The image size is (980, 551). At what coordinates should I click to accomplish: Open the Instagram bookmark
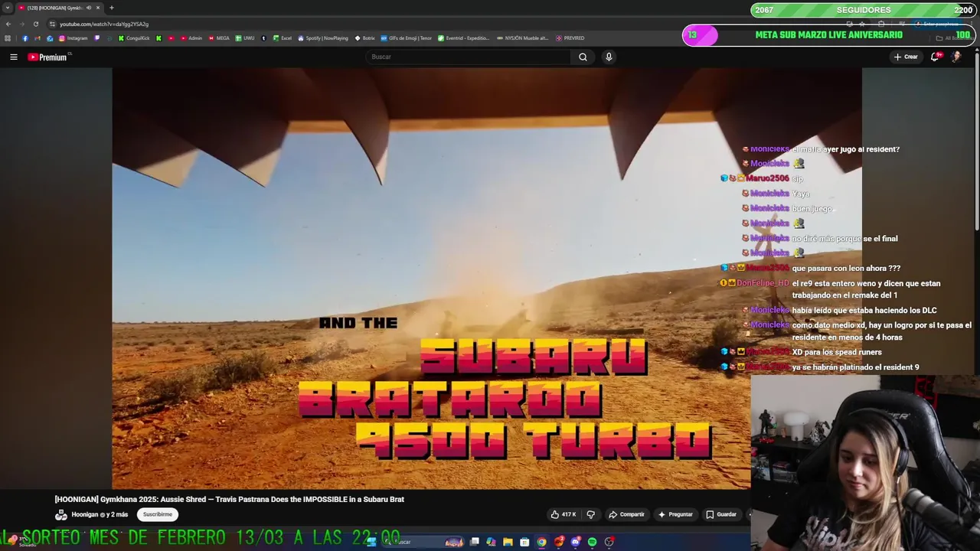(73, 38)
